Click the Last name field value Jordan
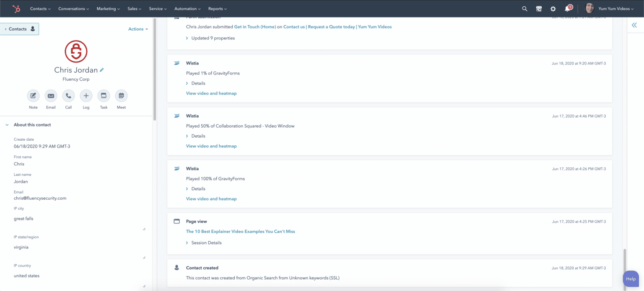This screenshot has height=291, width=644. [x=21, y=182]
